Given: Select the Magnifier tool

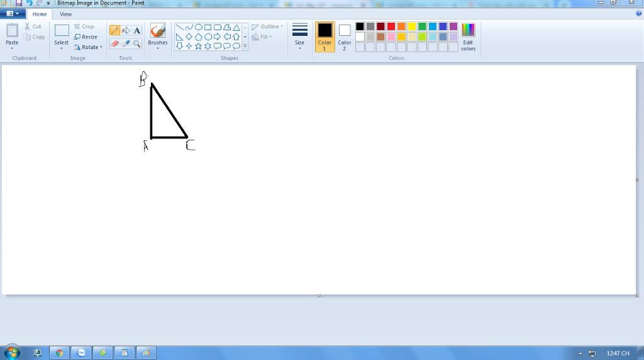Looking at the screenshot, I should pos(136,43).
